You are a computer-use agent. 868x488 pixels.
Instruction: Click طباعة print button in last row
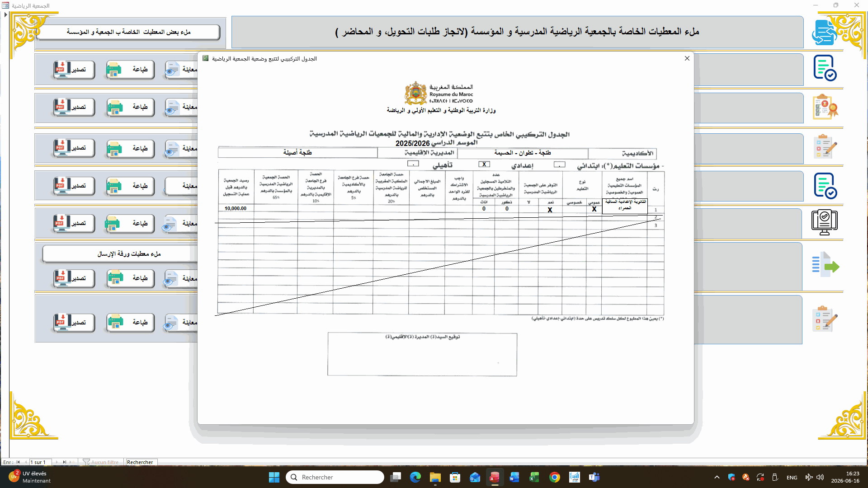[130, 322]
